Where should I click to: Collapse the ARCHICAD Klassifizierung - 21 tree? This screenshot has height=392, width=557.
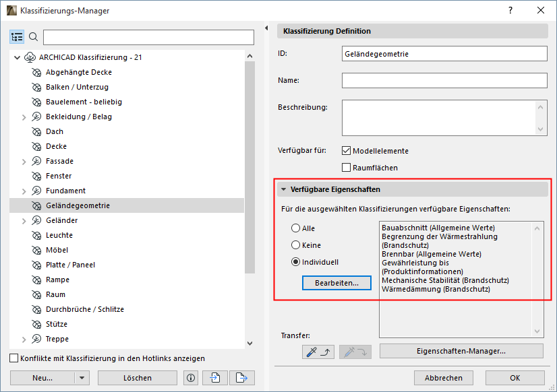coord(17,57)
